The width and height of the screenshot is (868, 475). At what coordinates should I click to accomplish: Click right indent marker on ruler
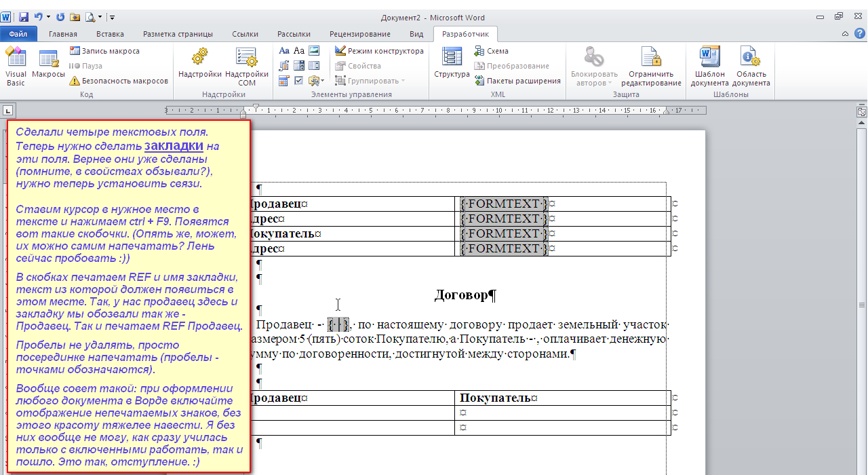[666, 112]
